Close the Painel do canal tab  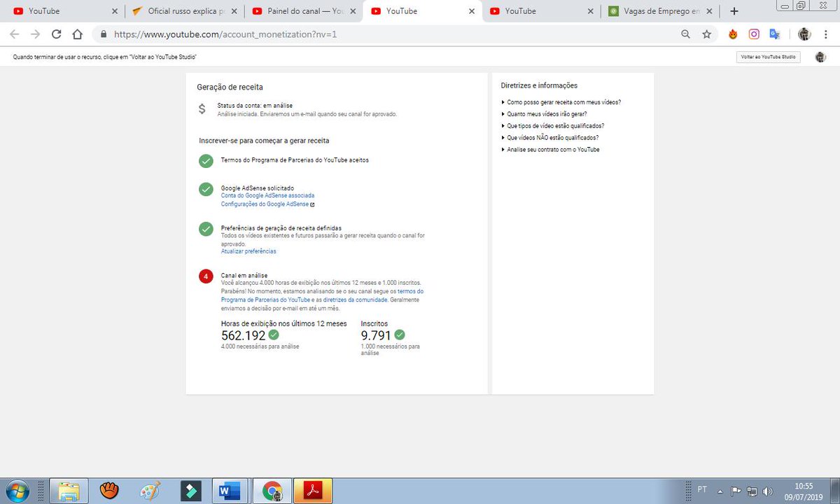353,11
